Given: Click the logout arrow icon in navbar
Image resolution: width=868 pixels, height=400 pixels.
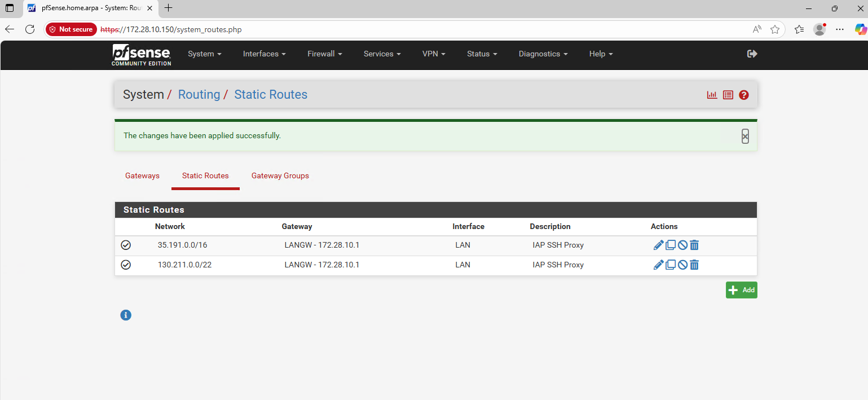Looking at the screenshot, I should coord(752,54).
